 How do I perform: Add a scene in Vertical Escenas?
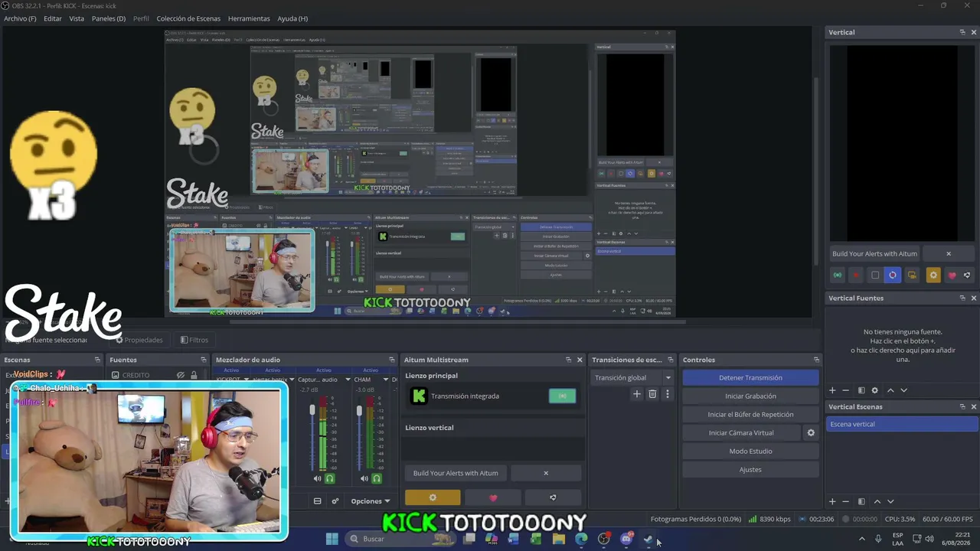[x=832, y=501]
